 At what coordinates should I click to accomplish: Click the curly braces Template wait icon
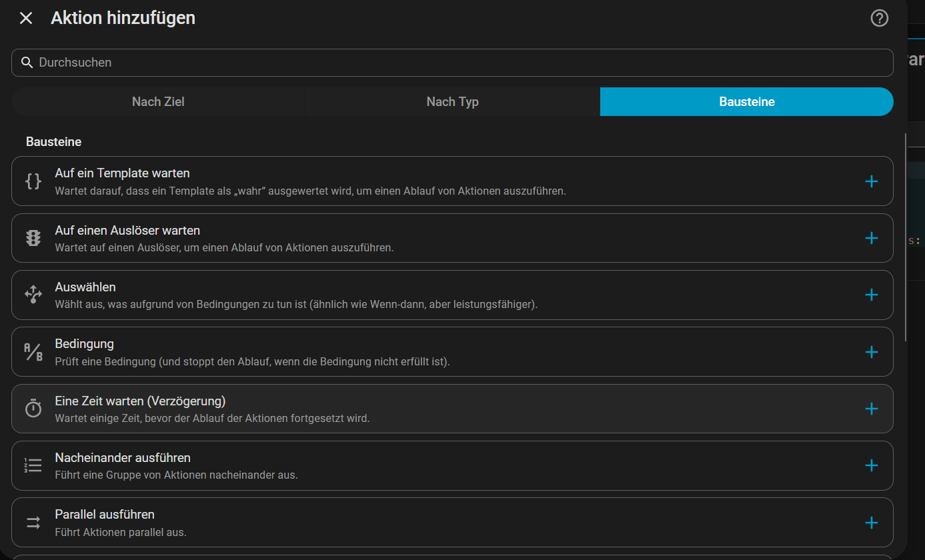pos(33,181)
